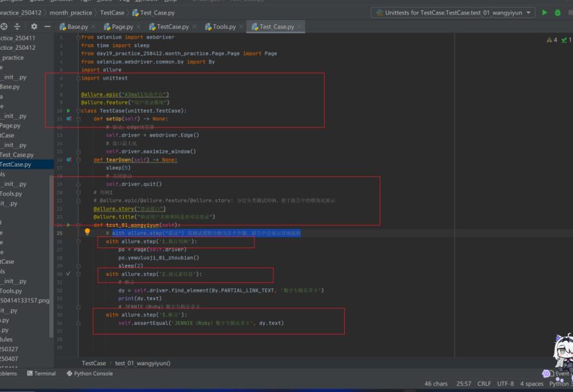Click the warnings indicator showing 4

tap(552, 40)
